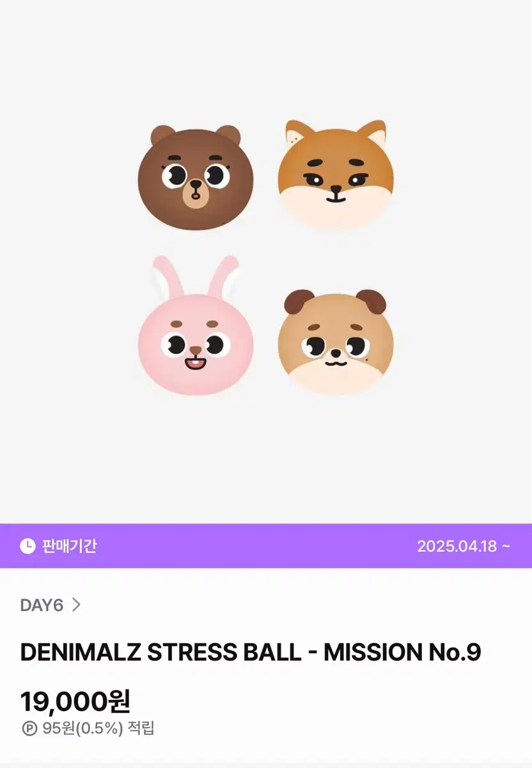Click the circled P points icon
532x768 pixels.
click(x=29, y=728)
